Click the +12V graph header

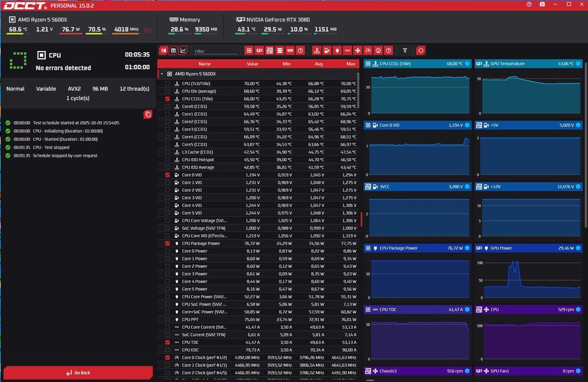tap(528, 187)
